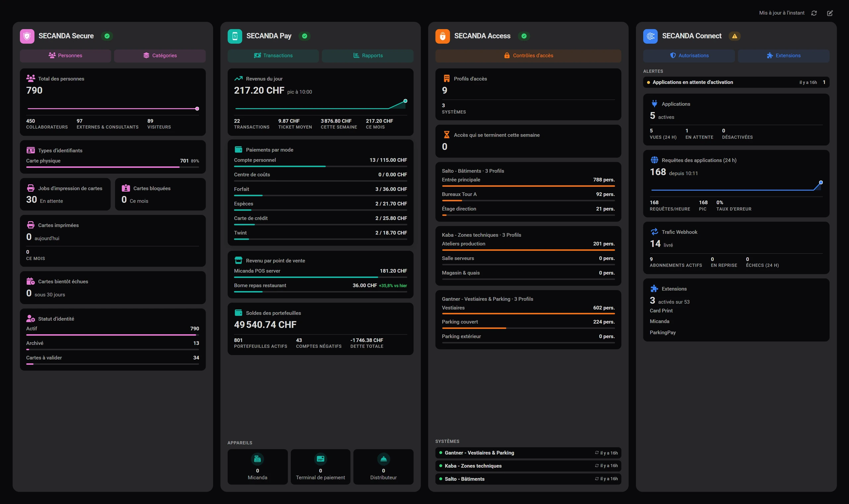
Task: Click the yellow warning icon next to SECANDA Connect
Action: (735, 36)
